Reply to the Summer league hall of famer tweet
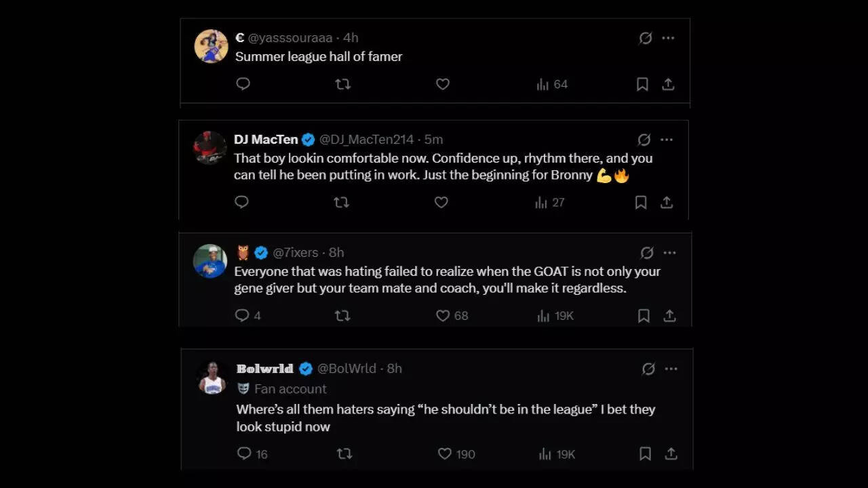The image size is (868, 488). tap(243, 84)
